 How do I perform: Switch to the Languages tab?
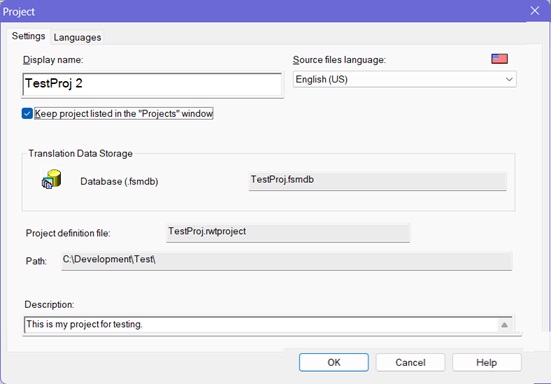77,37
